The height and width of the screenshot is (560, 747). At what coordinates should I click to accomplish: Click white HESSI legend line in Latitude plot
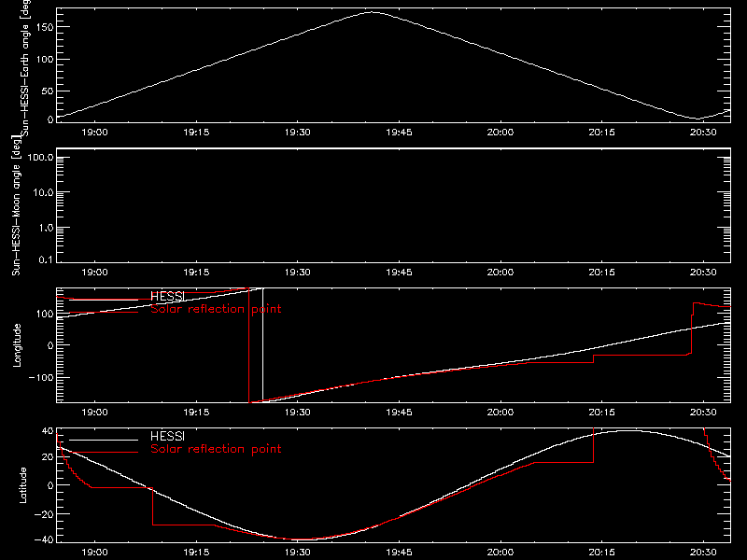coord(104,440)
